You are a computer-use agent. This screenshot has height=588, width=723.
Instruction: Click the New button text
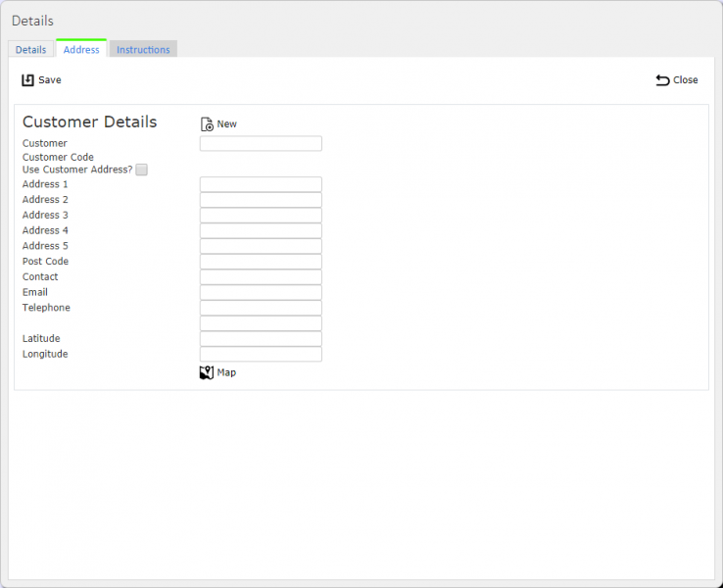(227, 124)
